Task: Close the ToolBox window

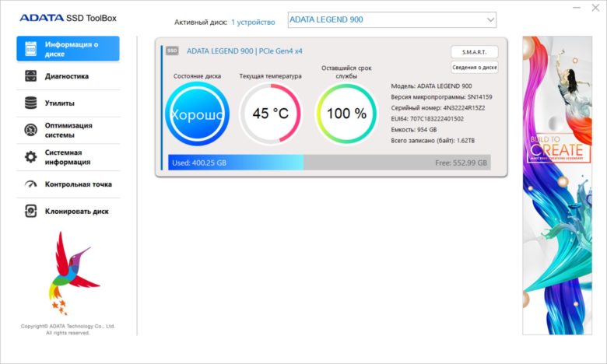Action: coord(595,7)
